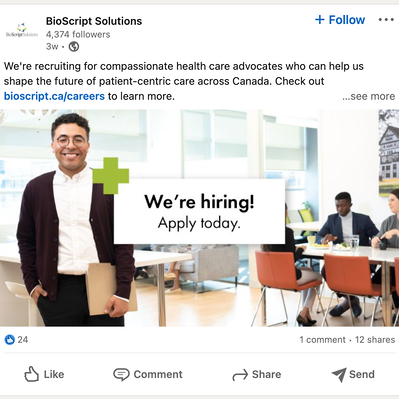The width and height of the screenshot is (399, 399).
Task: Send this post in a message
Action: tap(353, 374)
